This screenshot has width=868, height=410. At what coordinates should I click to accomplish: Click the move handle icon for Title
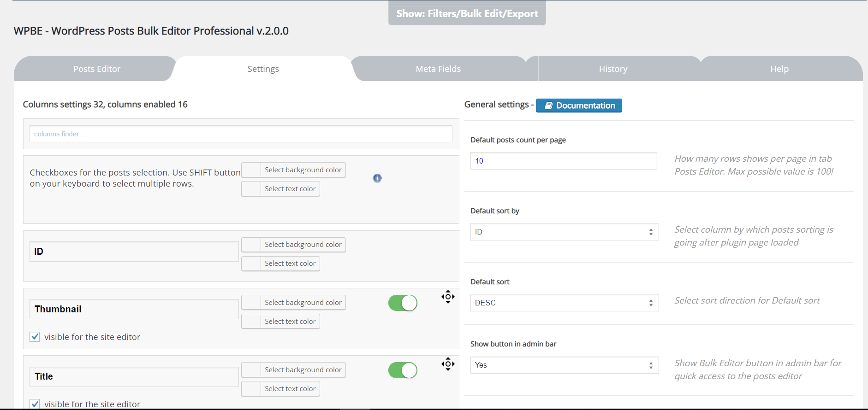[x=448, y=364]
